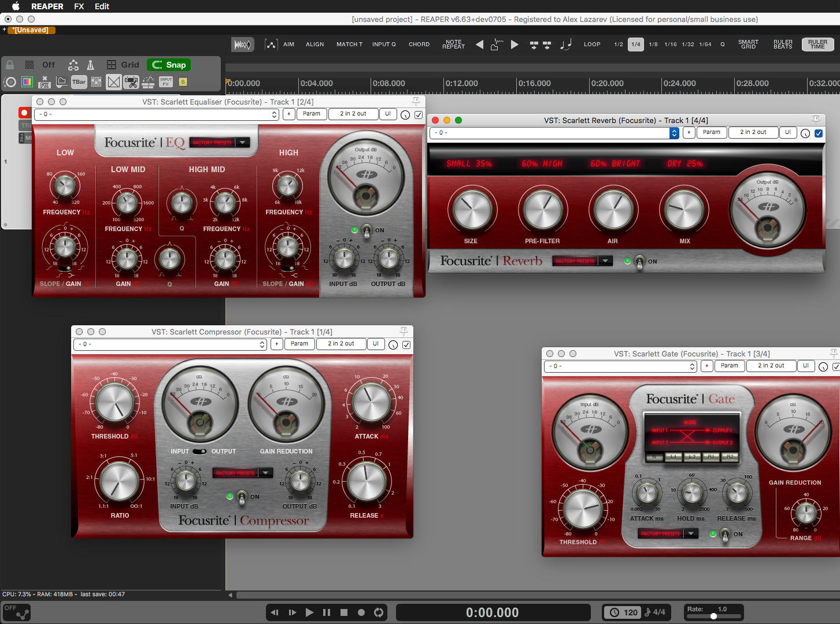
Task: Click the item grouping link icon
Action: (73, 65)
